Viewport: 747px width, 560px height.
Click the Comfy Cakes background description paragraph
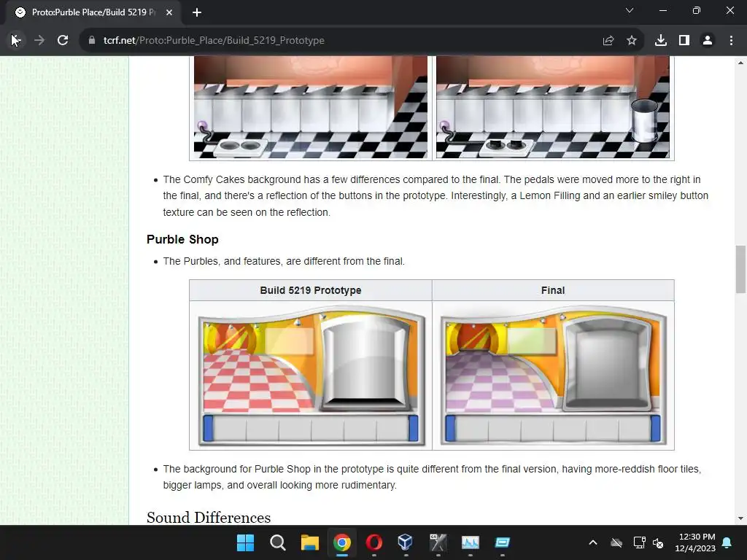pos(436,195)
